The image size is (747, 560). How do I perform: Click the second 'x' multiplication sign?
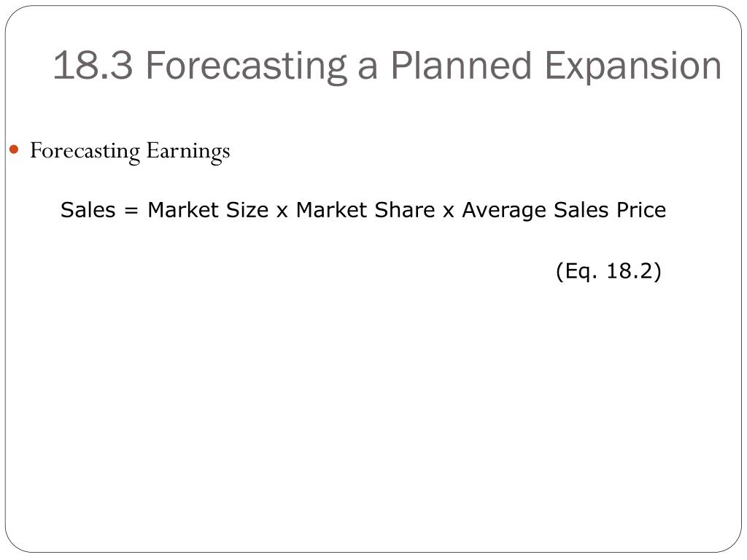pyautogui.click(x=449, y=211)
